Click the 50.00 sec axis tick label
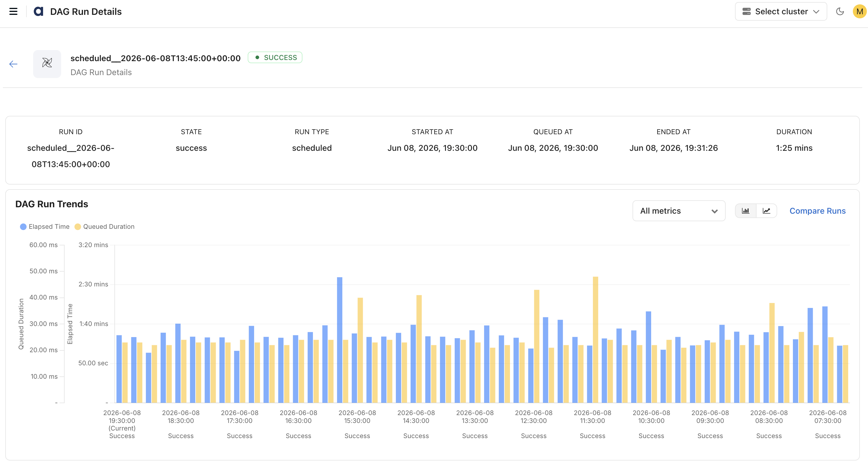This screenshot has width=868, height=464. [93, 363]
